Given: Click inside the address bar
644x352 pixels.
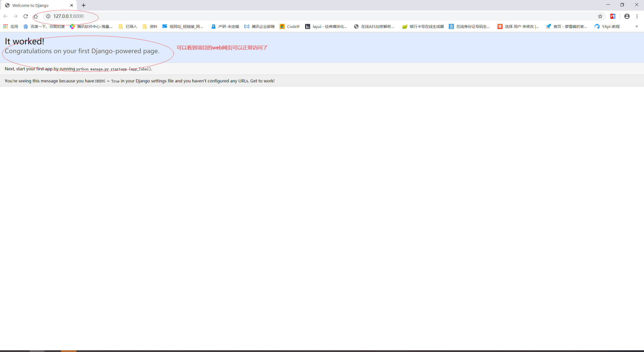Looking at the screenshot, I should pos(177,16).
